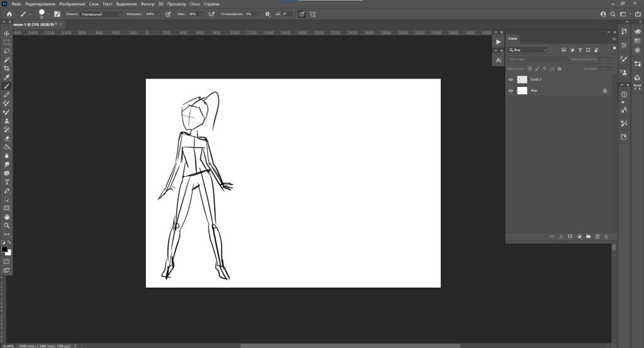This screenshot has width=644, height=348.
Task: Select the Crop tool
Action: (7, 68)
